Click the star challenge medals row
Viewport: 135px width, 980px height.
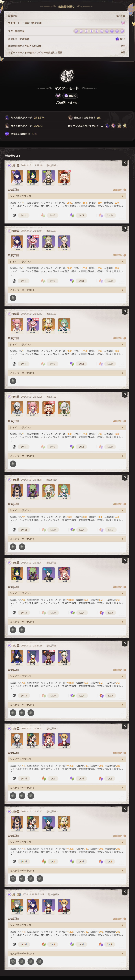pyautogui.click(x=67, y=31)
